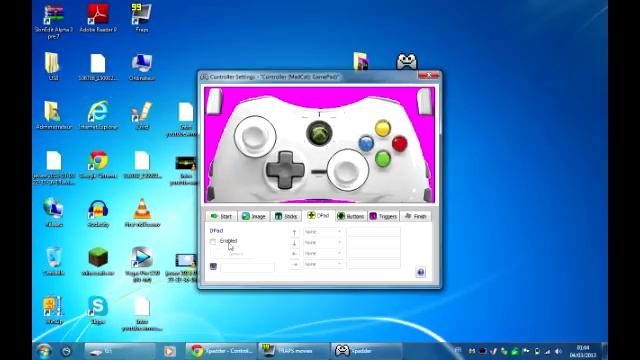Screen dimensions: 640x360
Task: Open the Xpadder gamepad icon on desktop
Action: point(407,61)
